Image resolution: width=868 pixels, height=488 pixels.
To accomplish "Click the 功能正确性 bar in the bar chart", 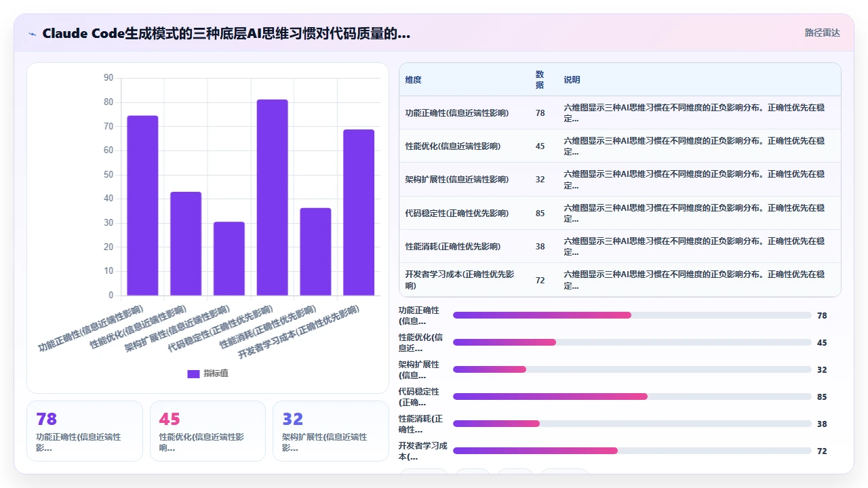I will (142, 205).
